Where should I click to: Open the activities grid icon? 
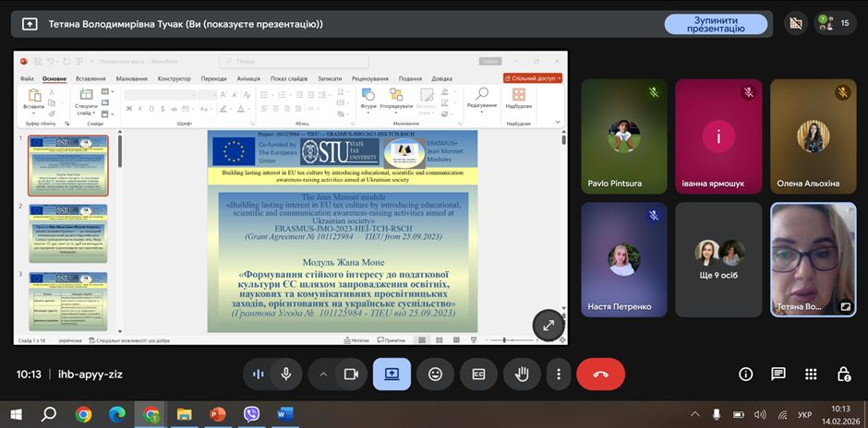811,374
